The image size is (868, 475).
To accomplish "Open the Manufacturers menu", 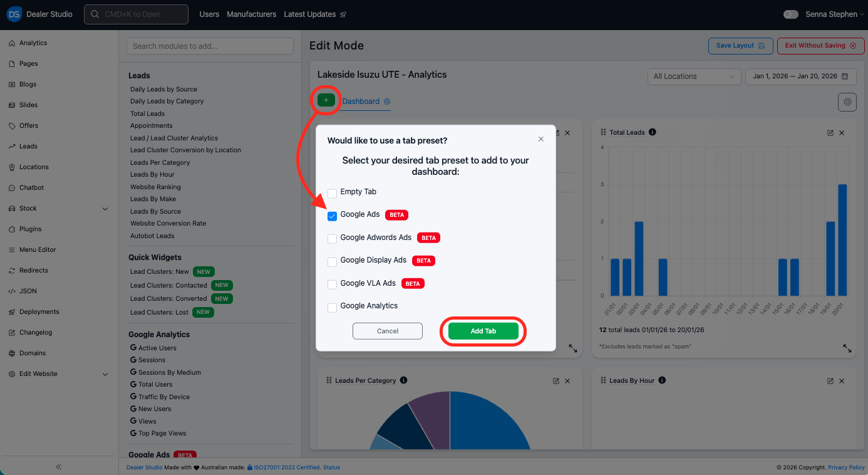I will coord(251,14).
